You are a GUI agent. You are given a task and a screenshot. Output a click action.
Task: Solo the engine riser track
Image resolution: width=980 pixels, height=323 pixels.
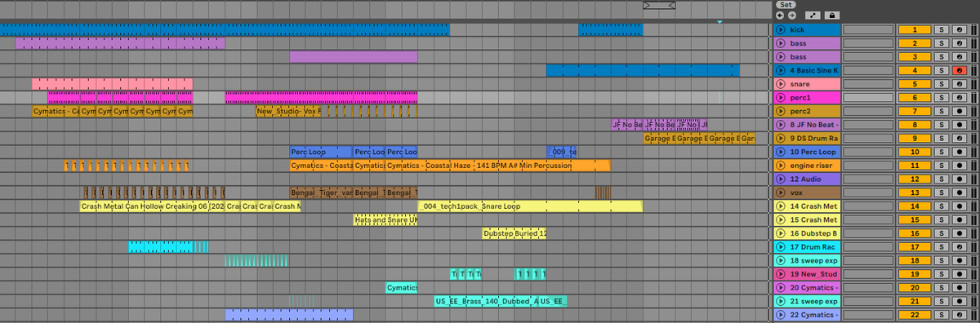(x=941, y=166)
